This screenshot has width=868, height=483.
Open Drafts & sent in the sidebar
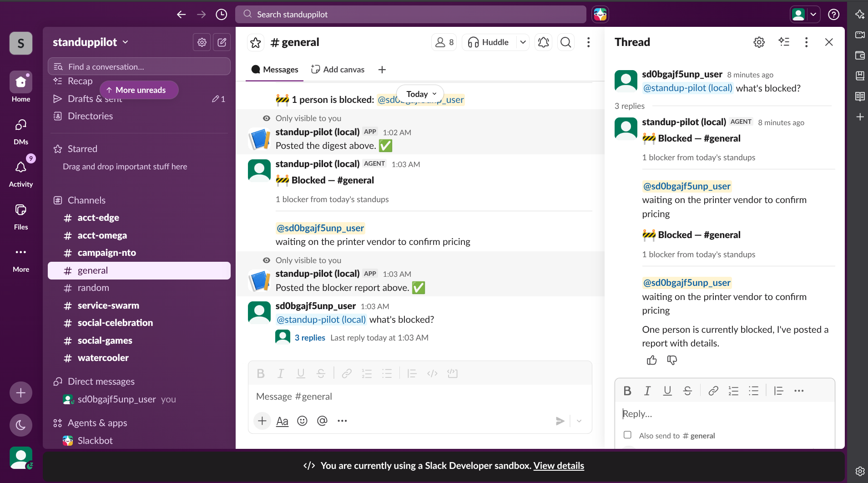click(x=139, y=99)
